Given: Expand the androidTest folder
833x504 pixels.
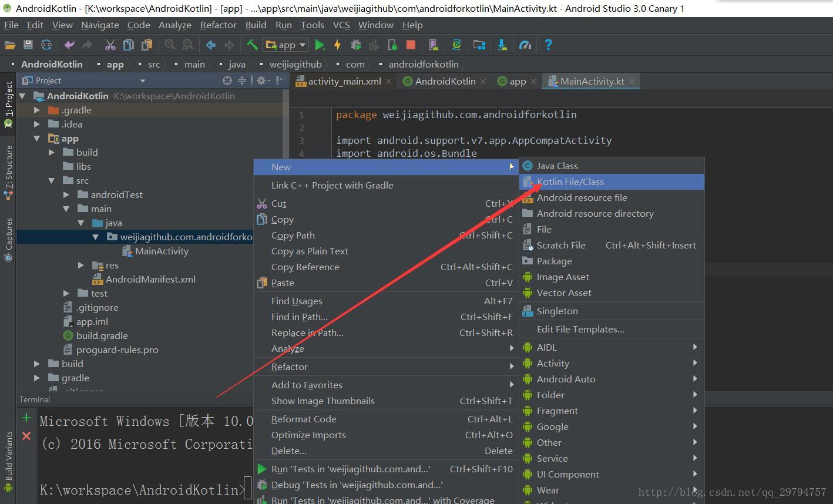Looking at the screenshot, I should 66,194.
